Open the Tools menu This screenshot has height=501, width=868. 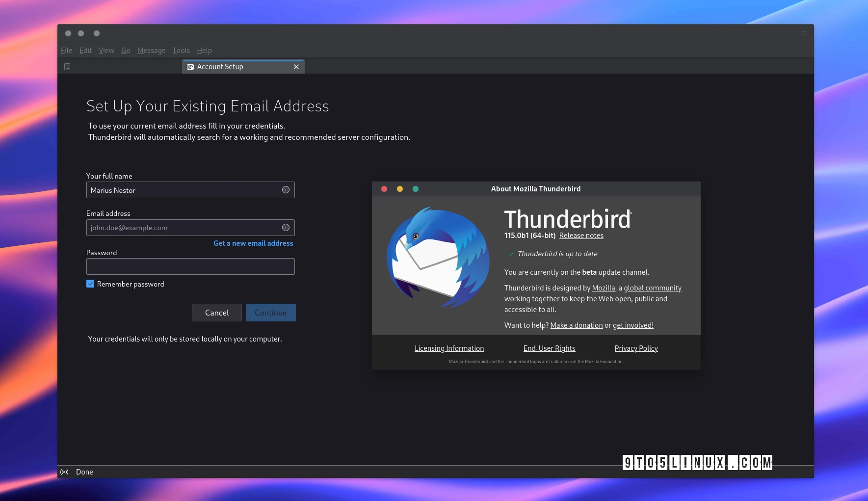[x=181, y=50]
